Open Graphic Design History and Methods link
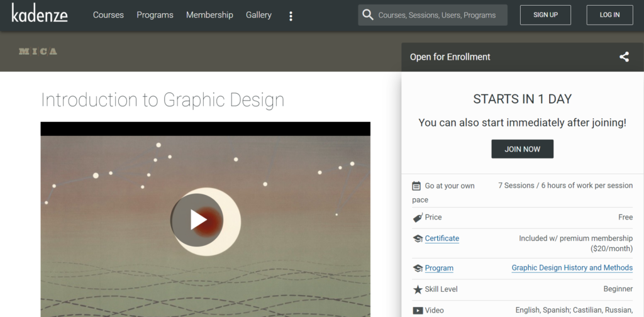Image resolution: width=644 pixels, height=317 pixels. click(x=572, y=268)
